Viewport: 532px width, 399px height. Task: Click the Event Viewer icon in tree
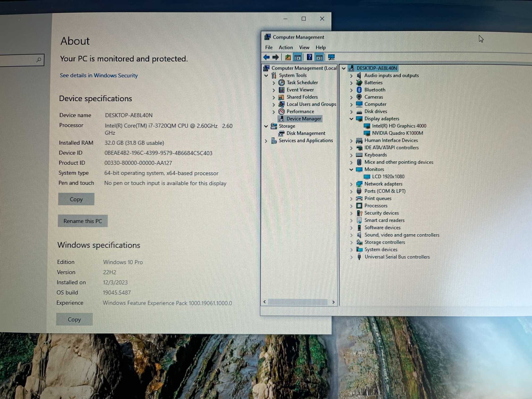281,90
